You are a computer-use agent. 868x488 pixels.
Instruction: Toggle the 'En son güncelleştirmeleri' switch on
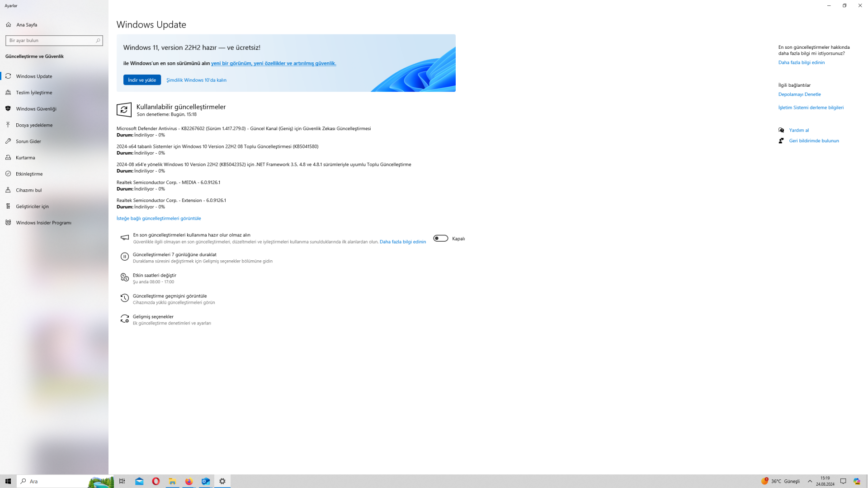[440, 239]
